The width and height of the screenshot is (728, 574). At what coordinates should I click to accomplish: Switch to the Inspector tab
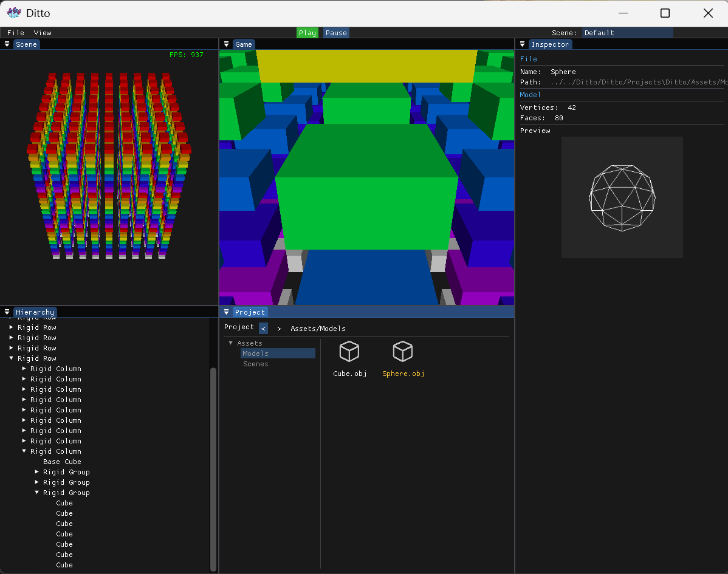tap(550, 44)
